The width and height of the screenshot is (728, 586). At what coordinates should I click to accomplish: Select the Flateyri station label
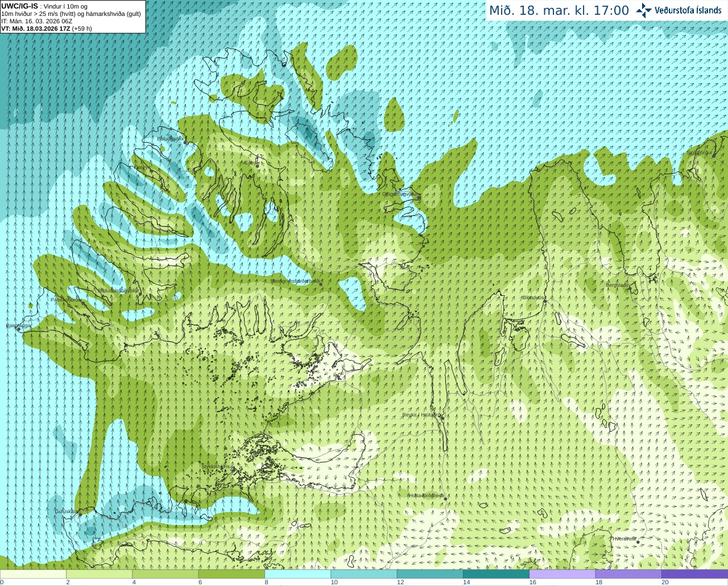point(142,167)
